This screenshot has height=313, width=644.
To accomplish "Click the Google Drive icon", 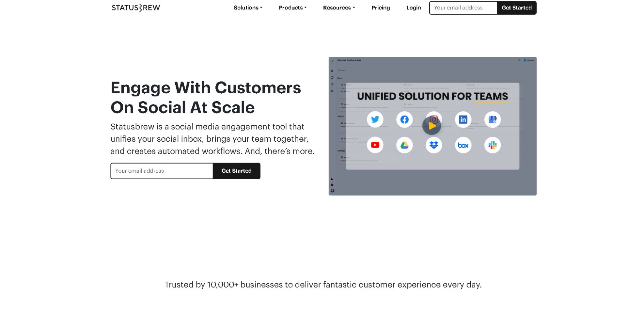I will (x=404, y=145).
